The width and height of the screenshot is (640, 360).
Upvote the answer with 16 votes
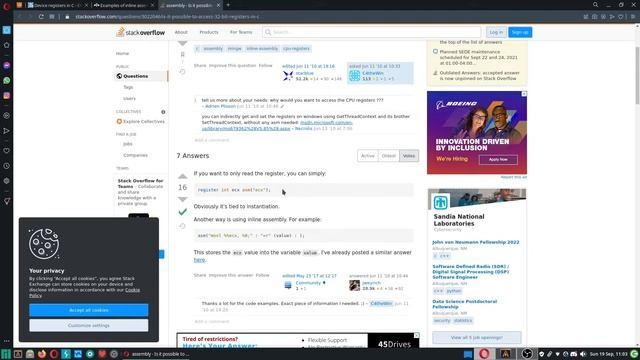[x=182, y=176]
